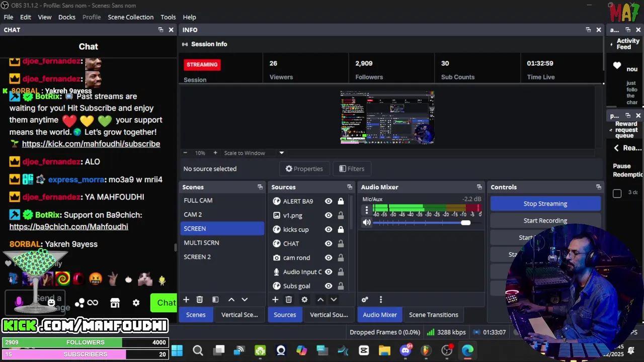Select the SCREEN 2 scene
The width and height of the screenshot is (644, 362).
click(222, 257)
